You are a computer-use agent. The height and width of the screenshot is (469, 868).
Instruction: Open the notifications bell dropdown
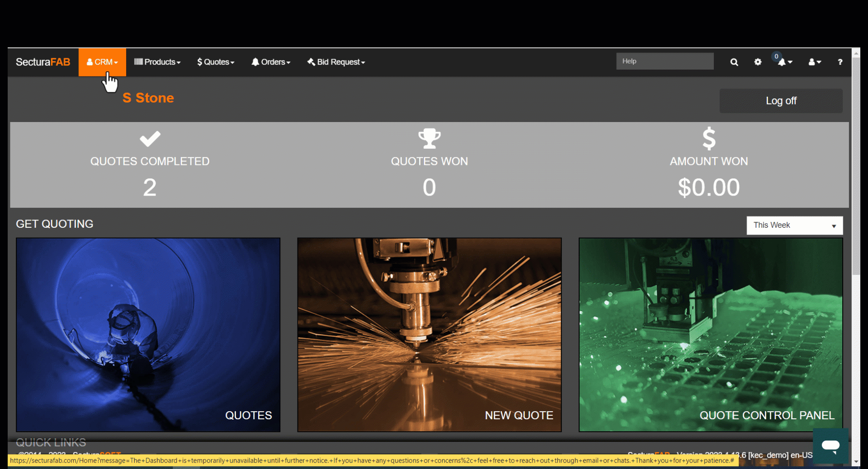pos(784,62)
